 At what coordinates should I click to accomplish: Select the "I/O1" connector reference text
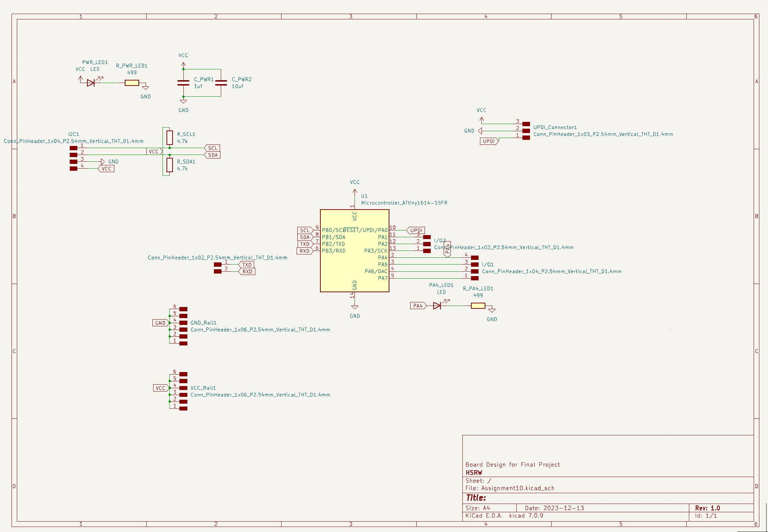(x=488, y=265)
